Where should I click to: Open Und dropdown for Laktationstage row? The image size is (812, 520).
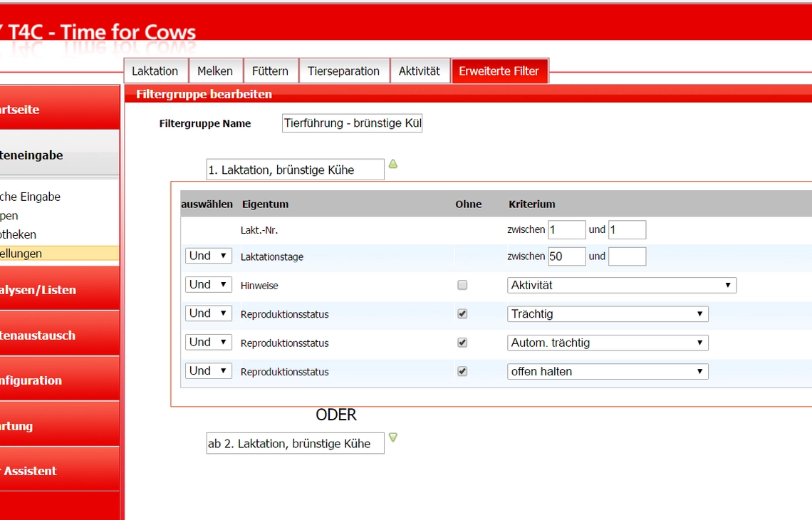(209, 256)
